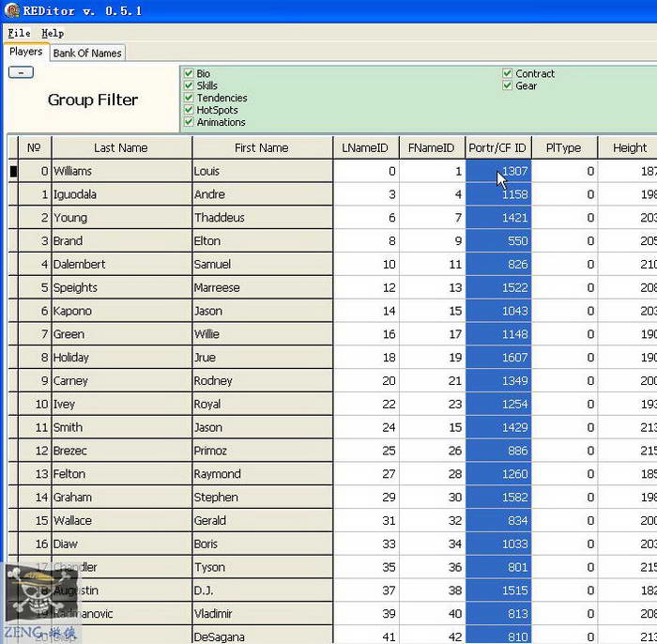Toggle the Skills filter checkbox
The width and height of the screenshot is (657, 644).
[190, 86]
